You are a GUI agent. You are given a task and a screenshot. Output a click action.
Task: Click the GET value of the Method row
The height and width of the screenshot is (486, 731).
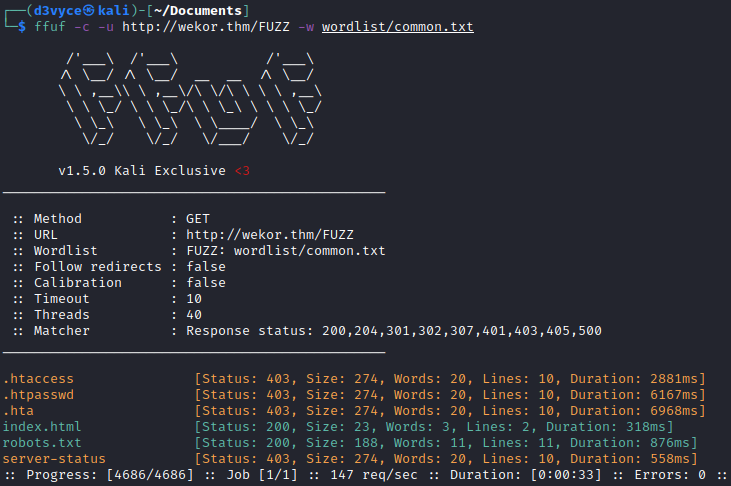[197, 219]
